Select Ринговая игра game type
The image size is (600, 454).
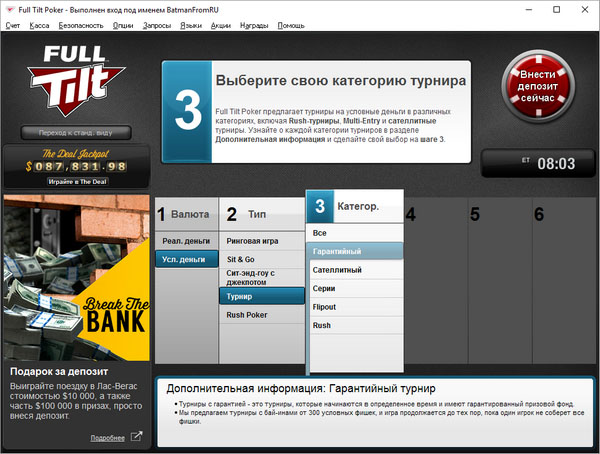[262, 241]
